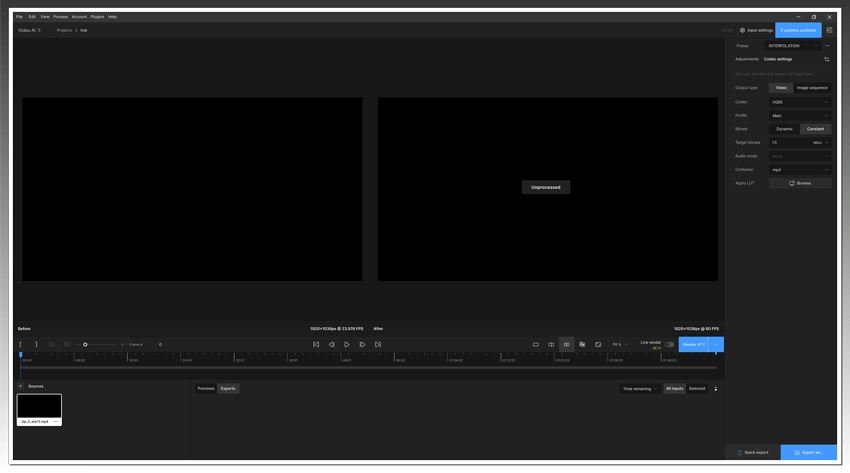Open the Profile Main dropdown
The image size is (850, 473).
(x=800, y=115)
